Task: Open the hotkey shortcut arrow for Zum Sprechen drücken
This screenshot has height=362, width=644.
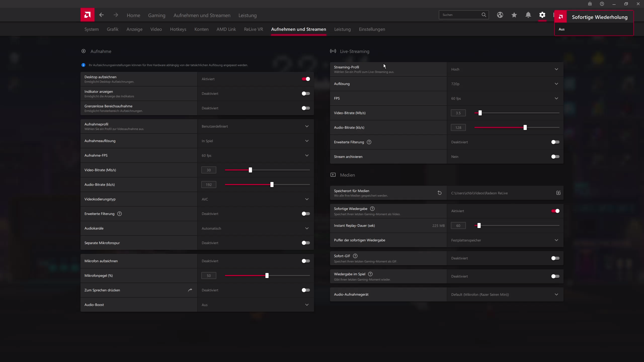Action: [190, 290]
